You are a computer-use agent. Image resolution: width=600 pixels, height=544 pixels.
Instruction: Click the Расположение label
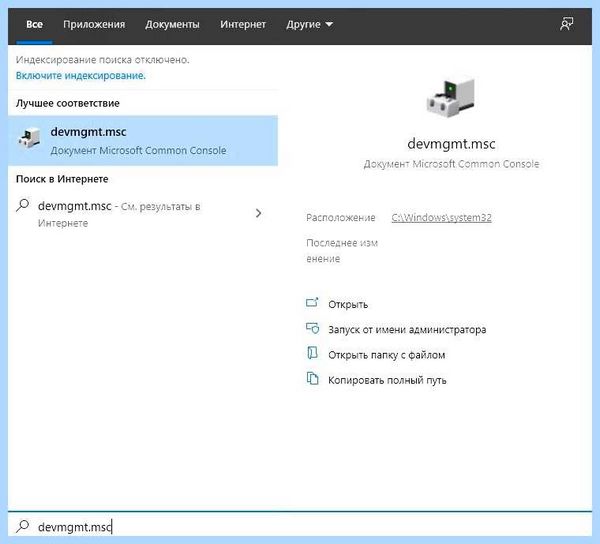click(x=341, y=218)
